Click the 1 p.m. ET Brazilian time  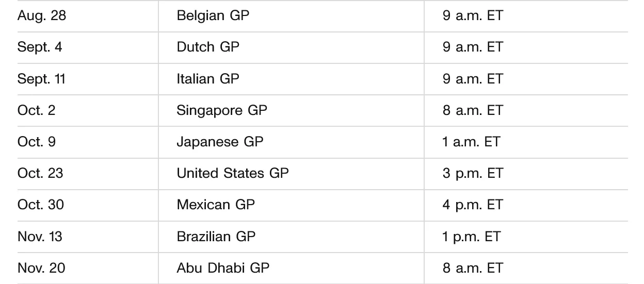pos(471,237)
